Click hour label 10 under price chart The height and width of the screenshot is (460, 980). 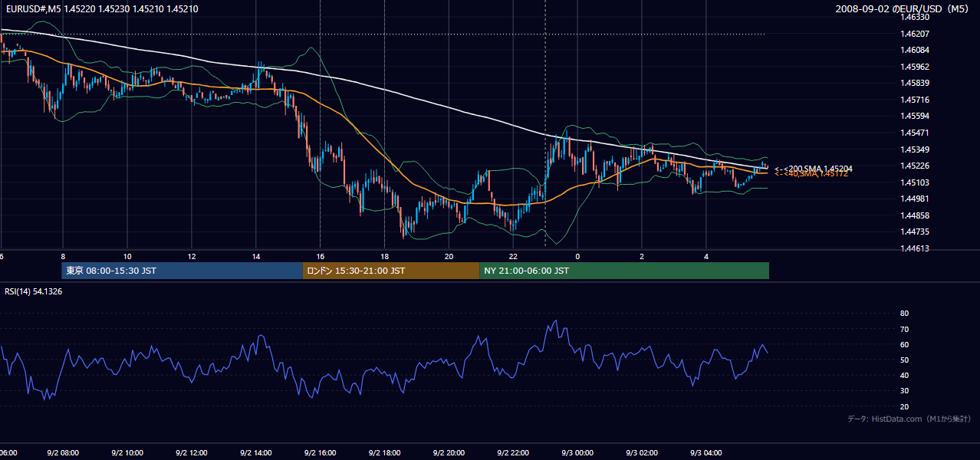click(x=127, y=256)
